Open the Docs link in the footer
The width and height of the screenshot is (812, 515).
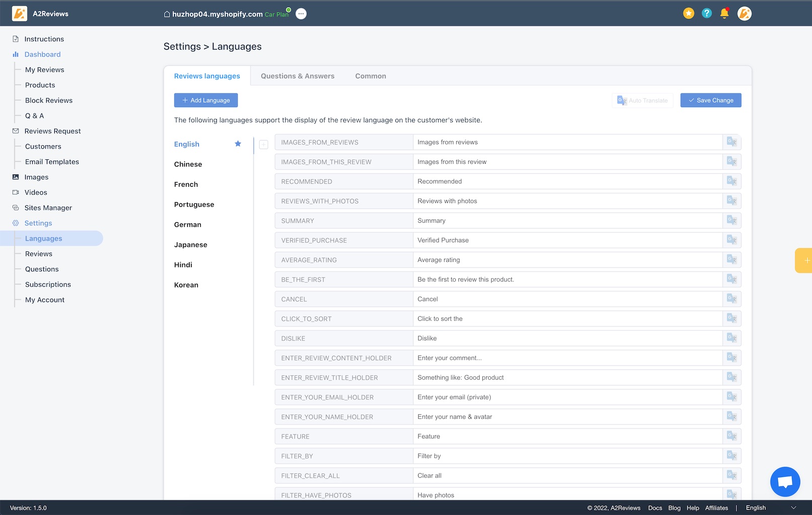coord(655,508)
